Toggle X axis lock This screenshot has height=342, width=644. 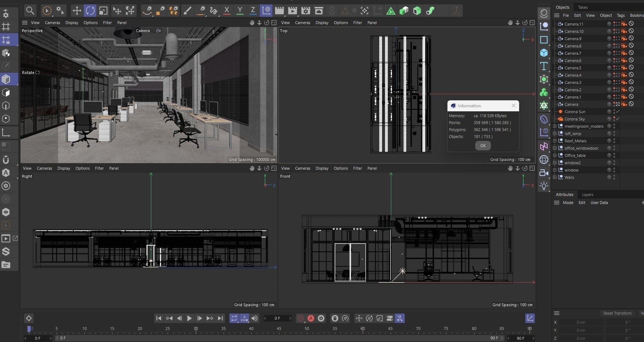tap(227, 11)
